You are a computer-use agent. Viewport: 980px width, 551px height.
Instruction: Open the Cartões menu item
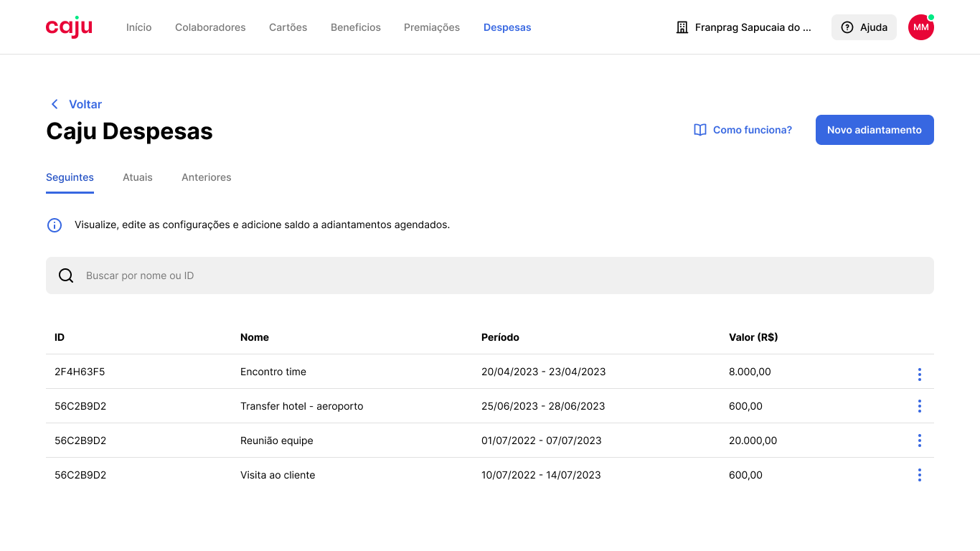click(x=288, y=27)
